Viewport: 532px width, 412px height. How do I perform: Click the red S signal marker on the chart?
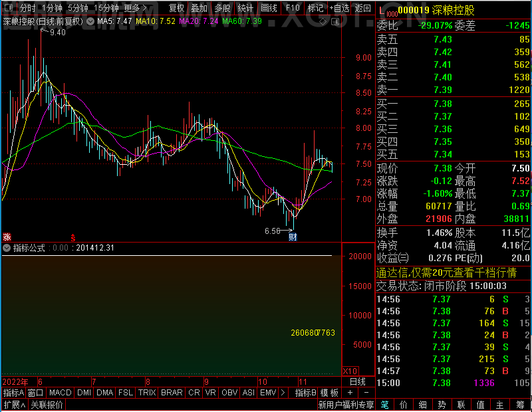[73, 238]
